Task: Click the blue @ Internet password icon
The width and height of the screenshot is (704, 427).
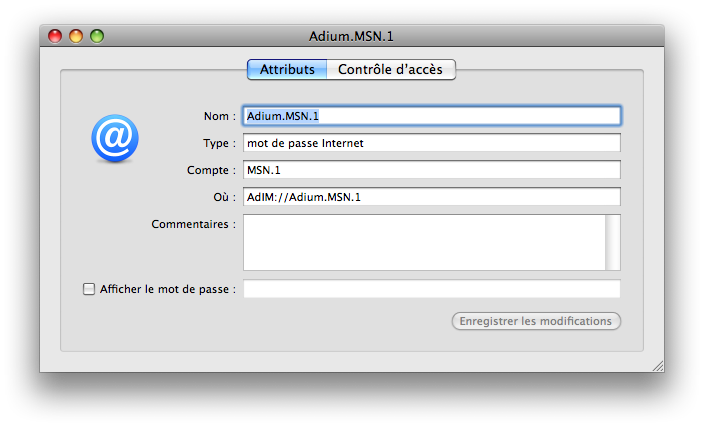Action: pos(115,138)
